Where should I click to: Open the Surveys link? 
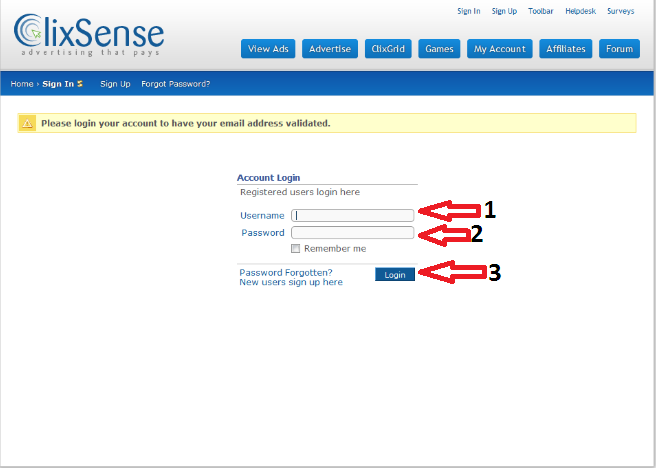click(x=620, y=11)
